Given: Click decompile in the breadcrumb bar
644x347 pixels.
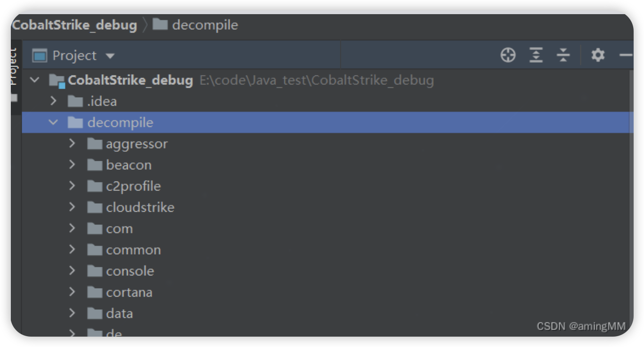Looking at the screenshot, I should coord(205,25).
